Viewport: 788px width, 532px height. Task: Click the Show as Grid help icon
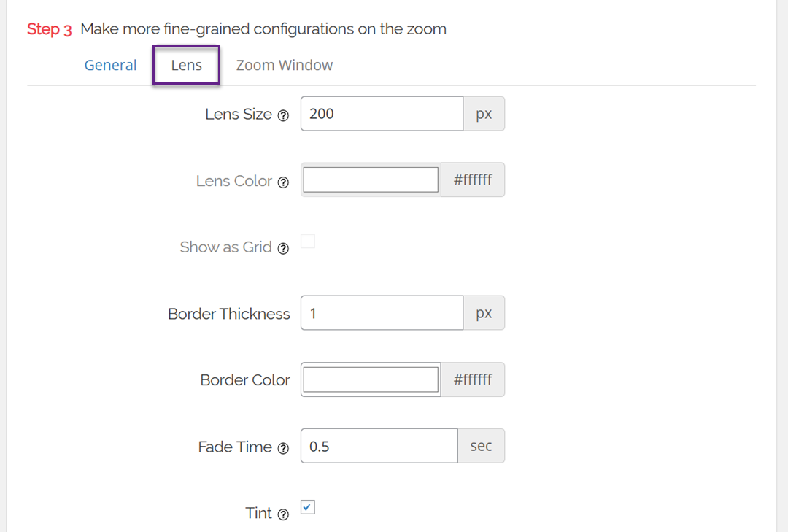click(284, 248)
